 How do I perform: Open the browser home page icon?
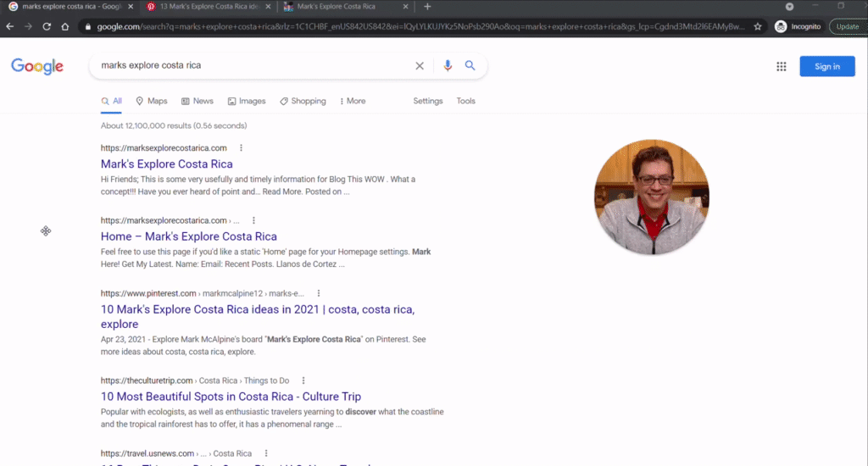[64, 26]
